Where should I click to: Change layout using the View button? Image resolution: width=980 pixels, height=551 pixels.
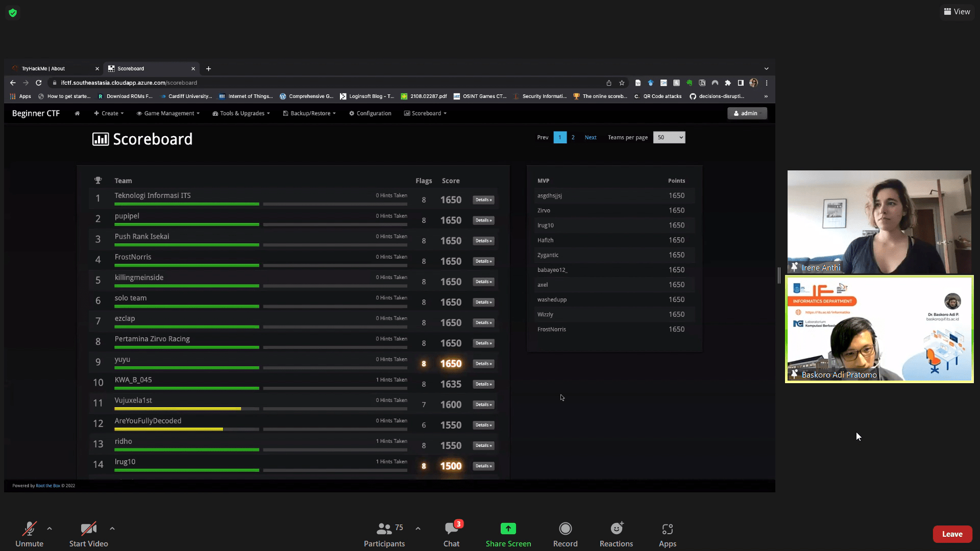pyautogui.click(x=957, y=11)
